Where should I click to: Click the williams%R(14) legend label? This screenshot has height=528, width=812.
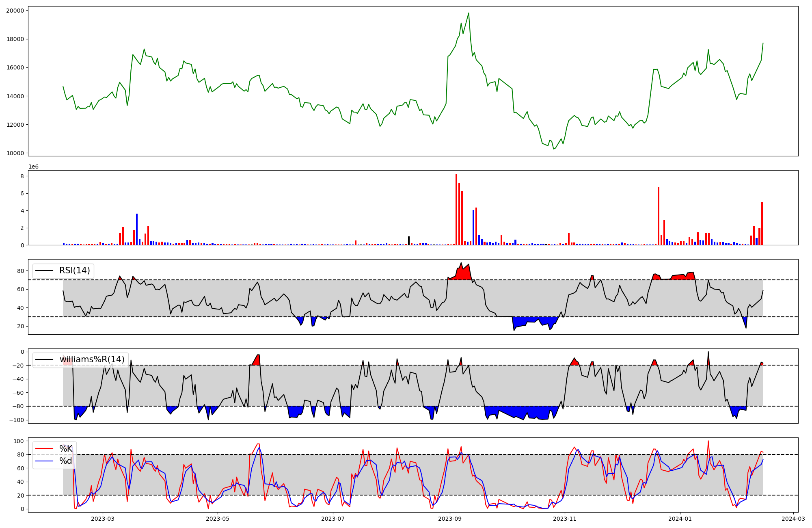coord(92,359)
